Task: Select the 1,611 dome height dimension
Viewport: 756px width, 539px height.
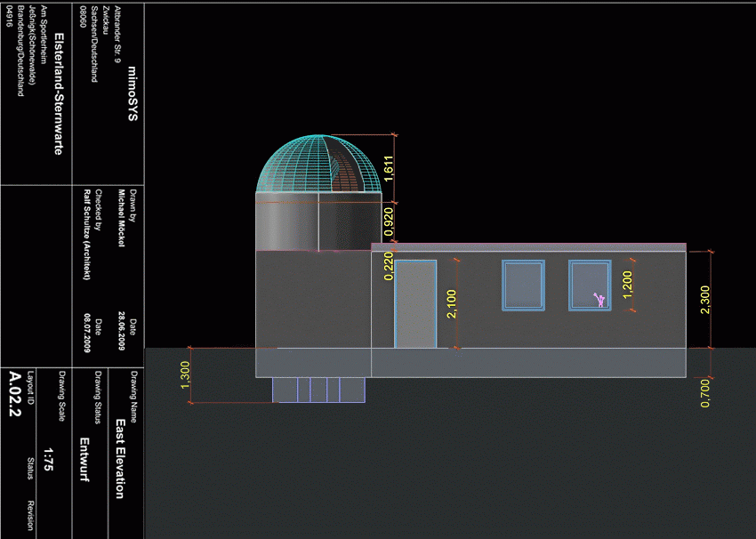Action: click(389, 166)
